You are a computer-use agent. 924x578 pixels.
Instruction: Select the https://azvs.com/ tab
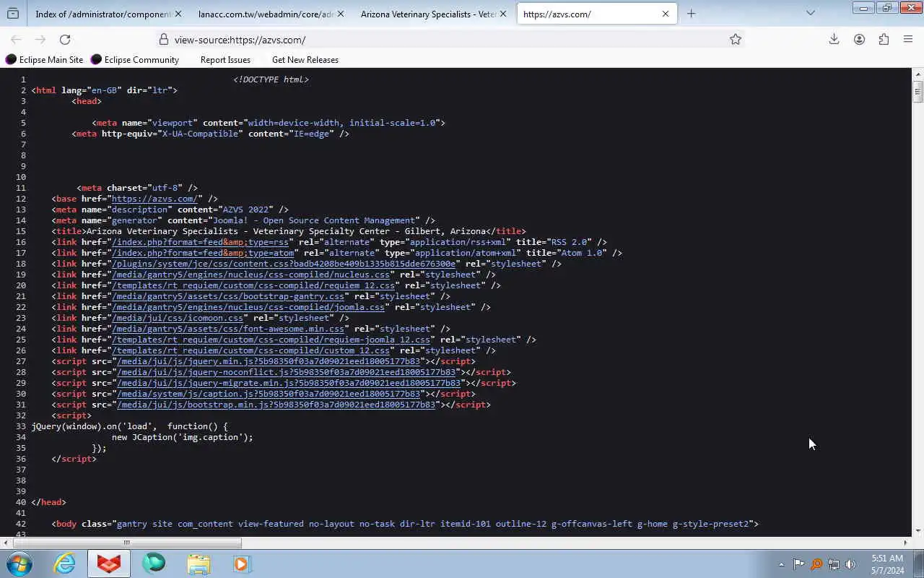(x=597, y=14)
